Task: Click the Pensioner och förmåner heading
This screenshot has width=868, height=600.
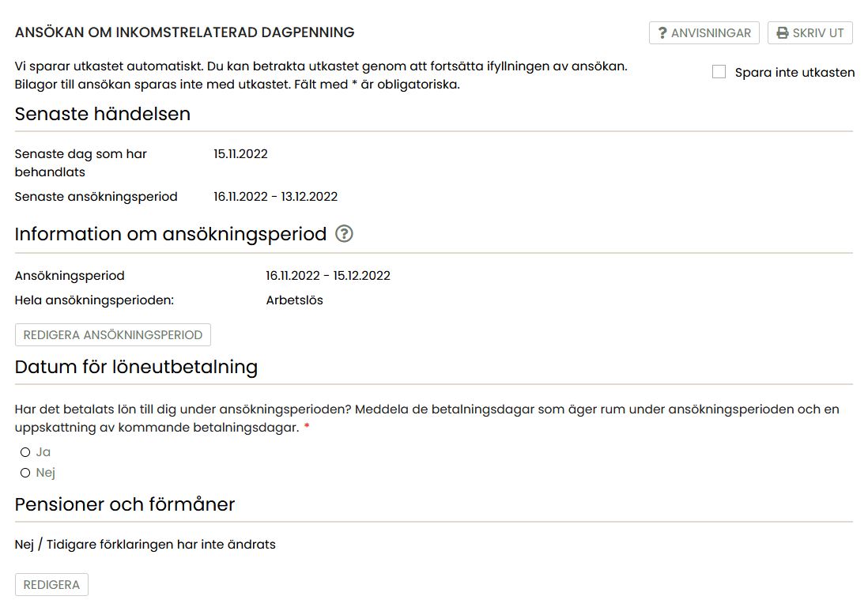Action: tap(125, 504)
